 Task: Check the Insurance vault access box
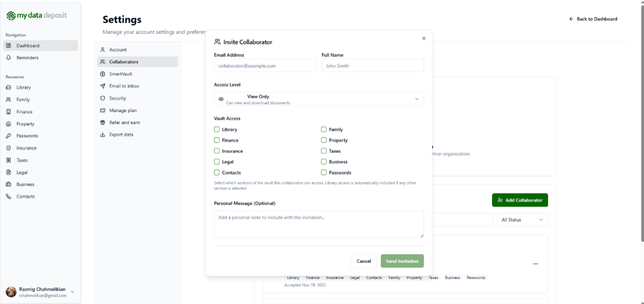click(217, 151)
